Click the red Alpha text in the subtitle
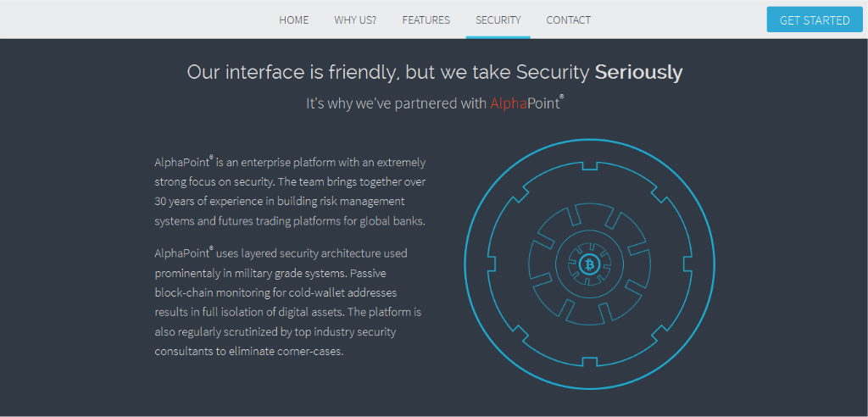The height and width of the screenshot is (417, 868). (x=508, y=103)
